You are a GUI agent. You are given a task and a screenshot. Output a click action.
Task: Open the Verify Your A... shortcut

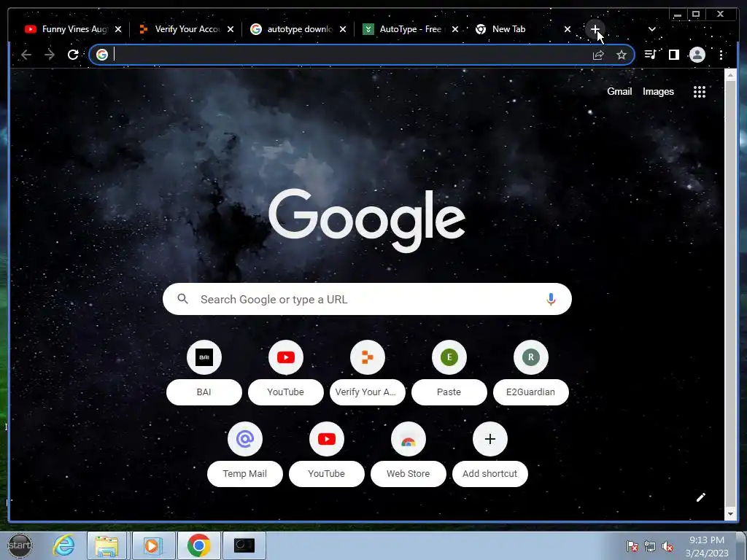pyautogui.click(x=368, y=357)
